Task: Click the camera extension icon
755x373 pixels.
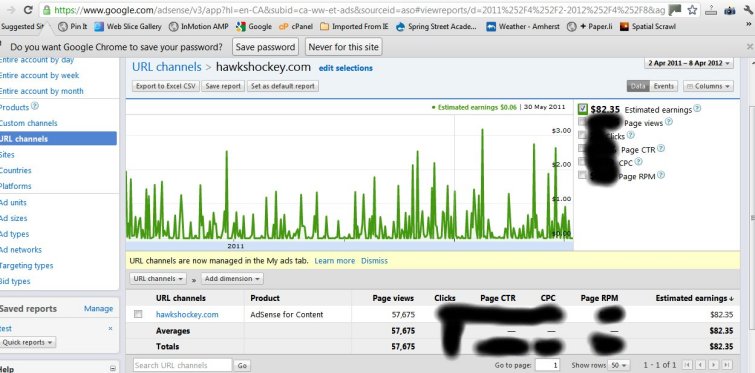Action: pos(729,10)
